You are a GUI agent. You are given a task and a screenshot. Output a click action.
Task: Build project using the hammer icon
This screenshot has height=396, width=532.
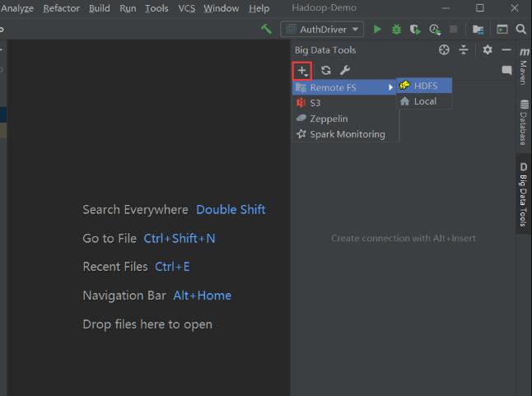tap(266, 30)
